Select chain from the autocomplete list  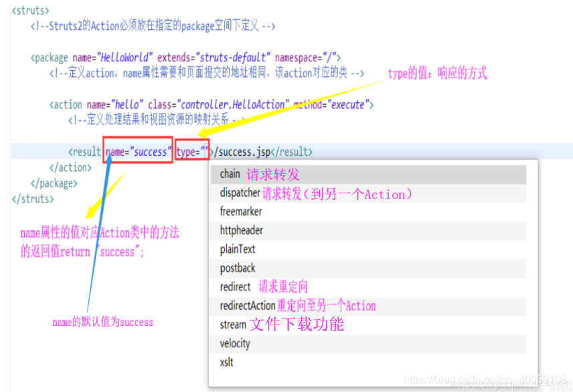coord(369,174)
